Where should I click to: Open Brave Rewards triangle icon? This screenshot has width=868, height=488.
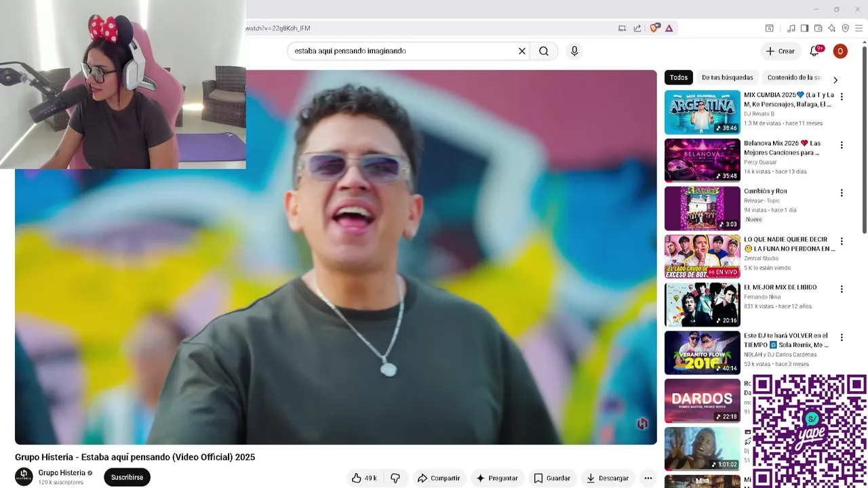coord(669,28)
